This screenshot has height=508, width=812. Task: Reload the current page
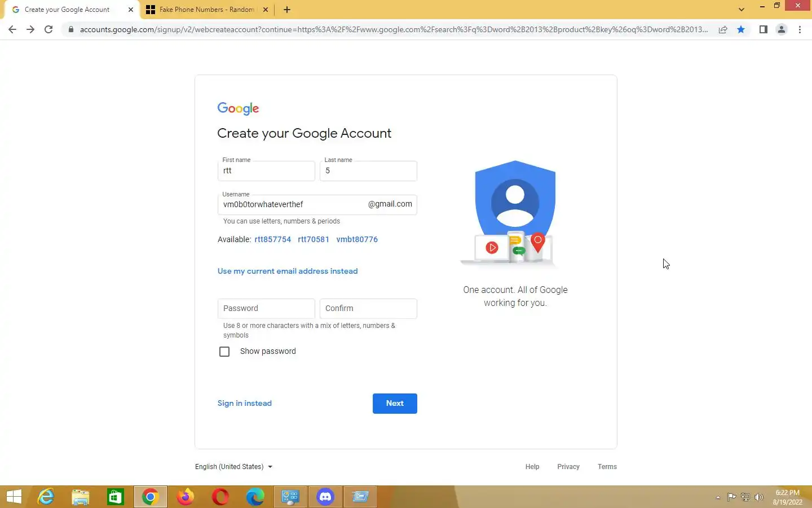pos(48,29)
